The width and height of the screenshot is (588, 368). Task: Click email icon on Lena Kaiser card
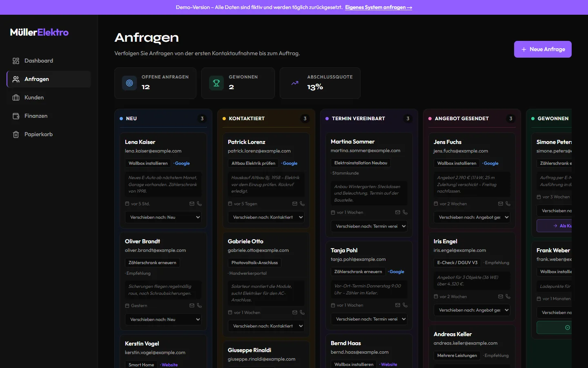pos(192,204)
